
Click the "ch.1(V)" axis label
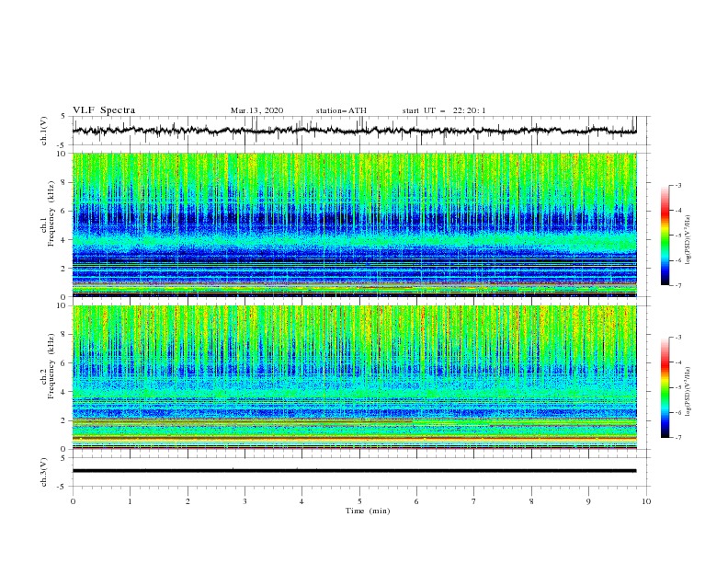pos(44,131)
